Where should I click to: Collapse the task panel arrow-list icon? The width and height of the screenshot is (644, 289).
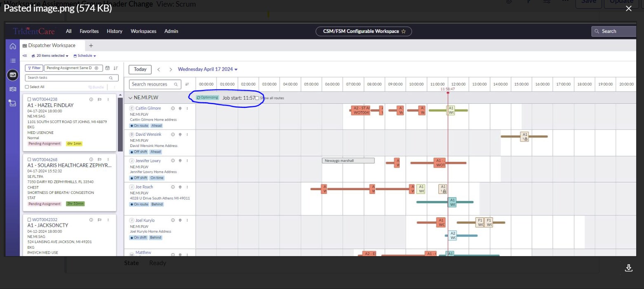25,56
